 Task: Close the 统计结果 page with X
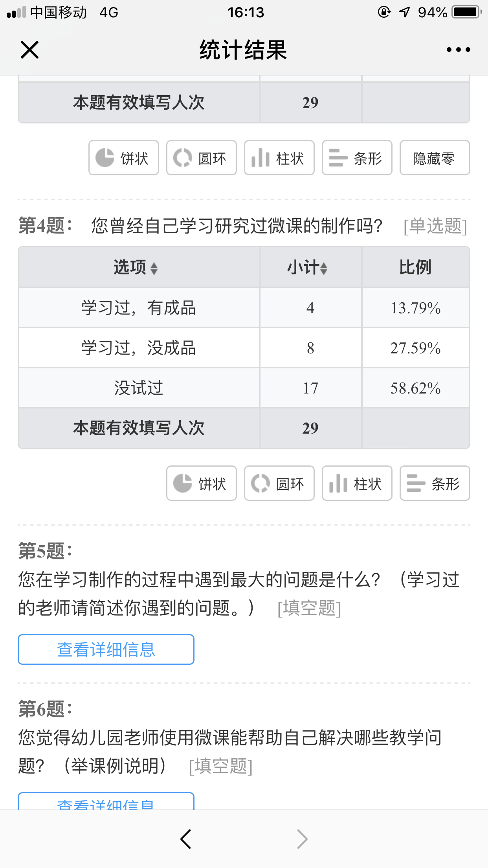click(x=29, y=50)
